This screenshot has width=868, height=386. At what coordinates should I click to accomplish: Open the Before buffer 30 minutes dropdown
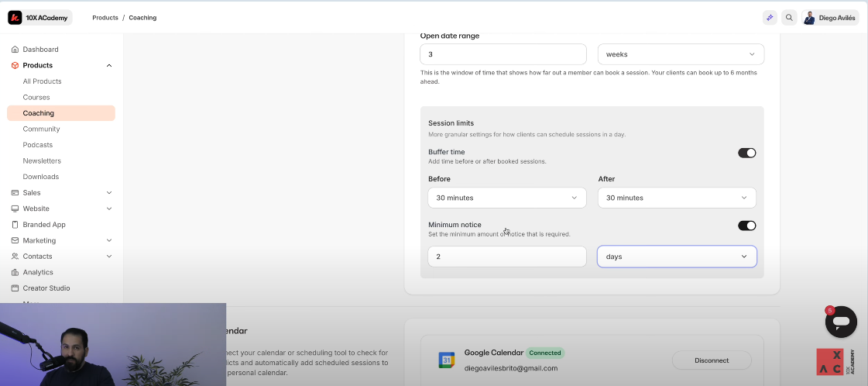point(506,198)
